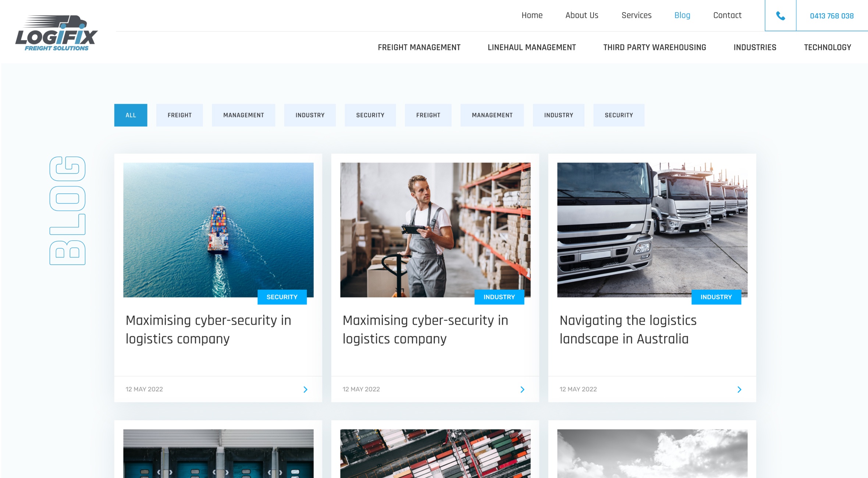868x478 pixels.
Task: Click the phone icon in header
Action: (780, 16)
